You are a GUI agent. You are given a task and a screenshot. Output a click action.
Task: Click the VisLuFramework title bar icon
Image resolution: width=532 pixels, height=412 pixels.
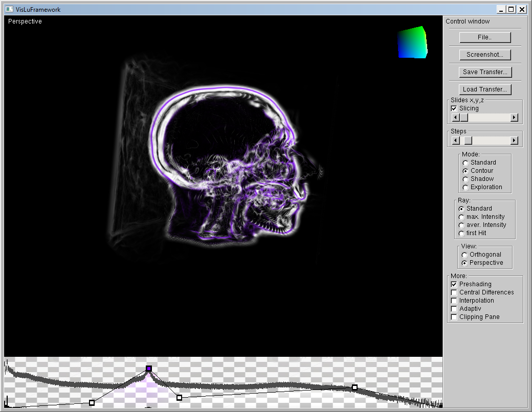[x=9, y=9]
